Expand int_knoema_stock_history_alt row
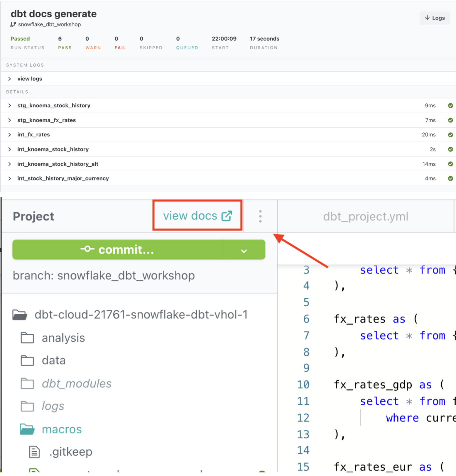 [x=10, y=164]
